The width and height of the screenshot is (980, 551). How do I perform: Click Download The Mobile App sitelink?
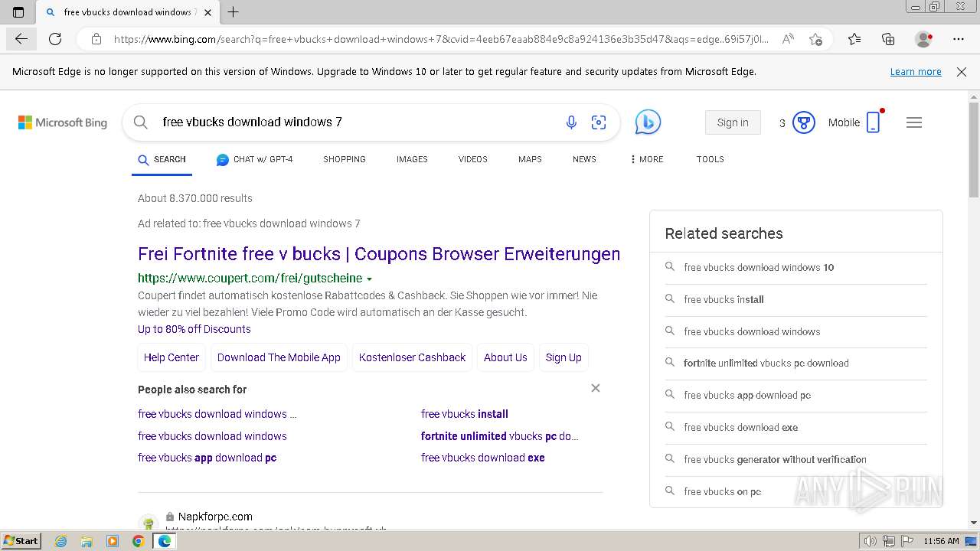(x=279, y=357)
